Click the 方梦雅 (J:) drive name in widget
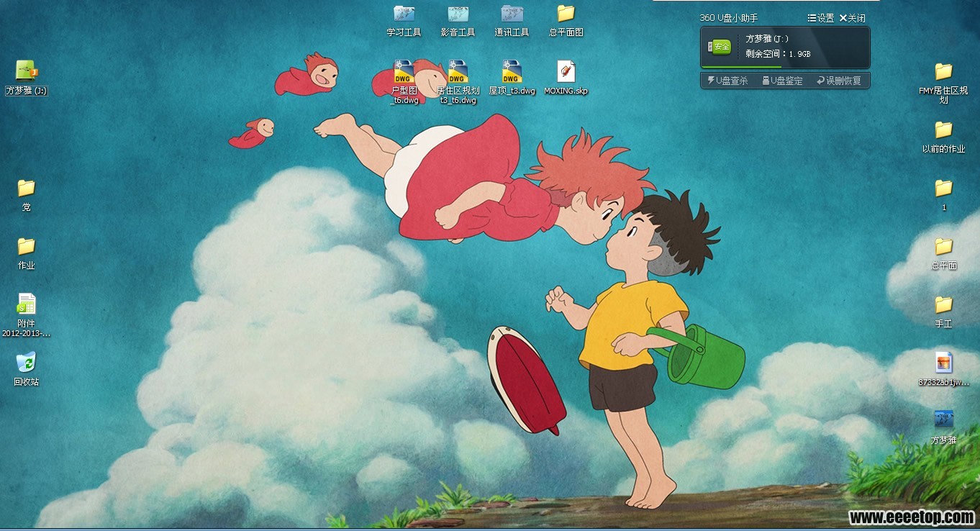Screen dimensions: 980x531 767,39
